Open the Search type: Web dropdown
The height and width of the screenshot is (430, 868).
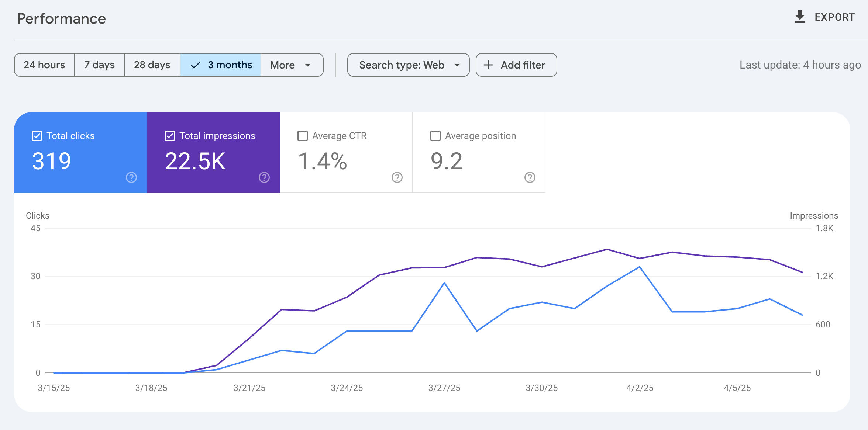[408, 65]
